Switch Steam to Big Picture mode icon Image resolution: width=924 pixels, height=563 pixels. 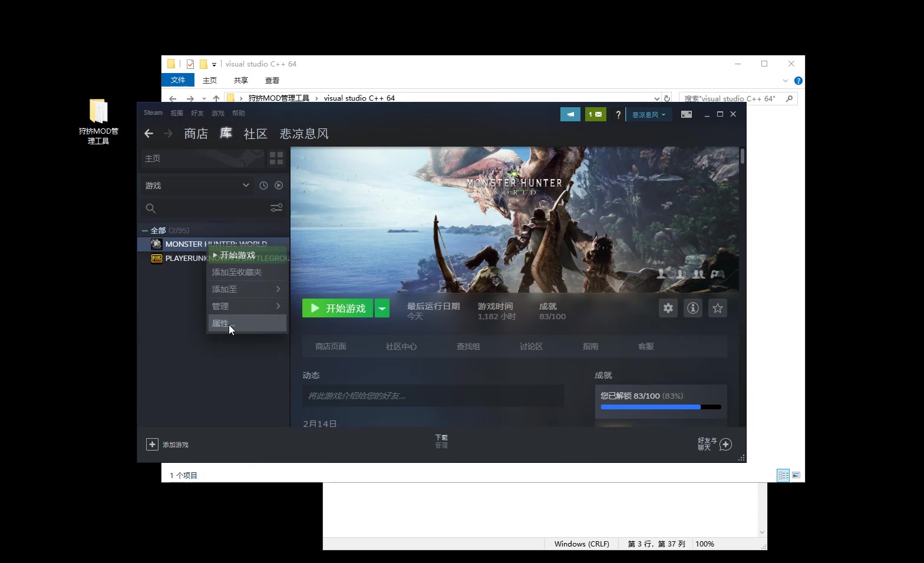click(687, 114)
